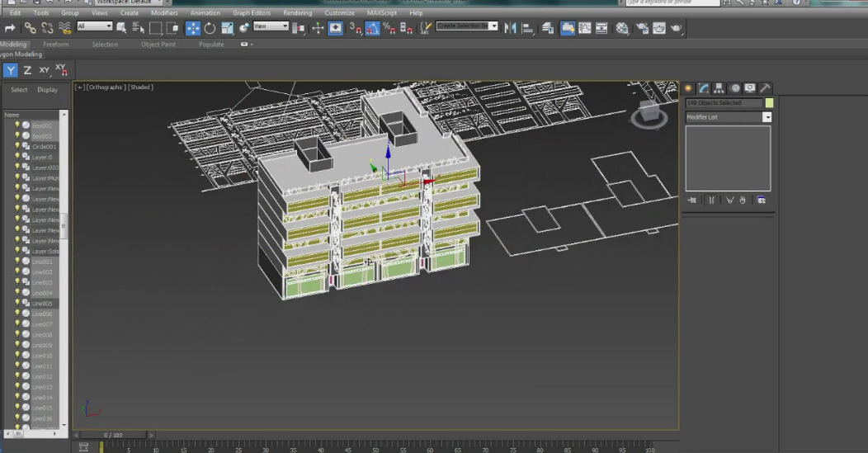Image resolution: width=868 pixels, height=453 pixels.
Task: Open the Modifiers menu
Action: [x=164, y=12]
